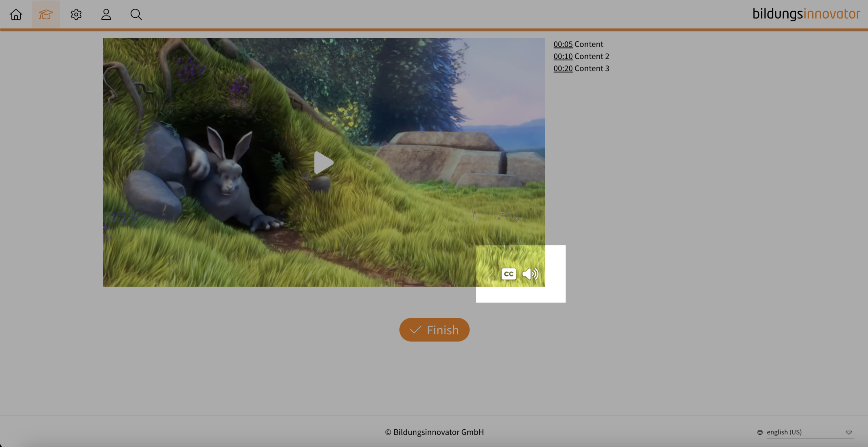Select the Content 2 chapter label
This screenshot has height=447, width=868.
[x=592, y=56]
